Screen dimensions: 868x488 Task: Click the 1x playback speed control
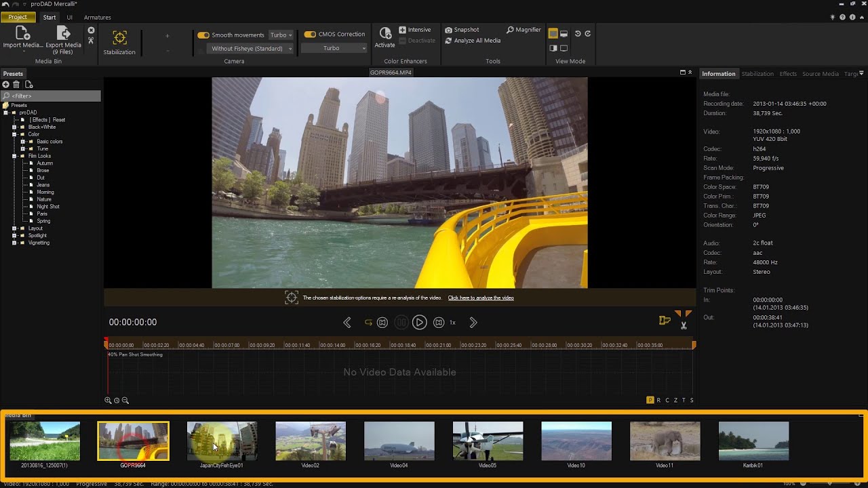click(x=452, y=323)
